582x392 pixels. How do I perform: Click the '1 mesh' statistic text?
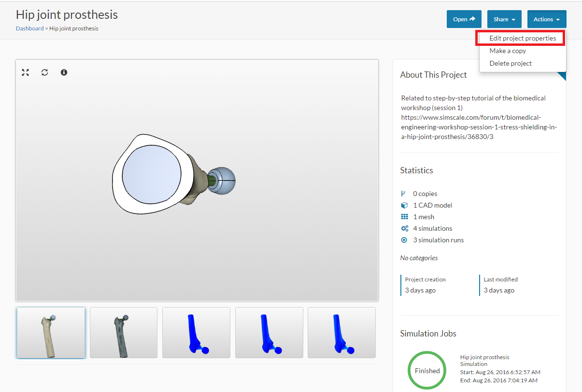(424, 217)
